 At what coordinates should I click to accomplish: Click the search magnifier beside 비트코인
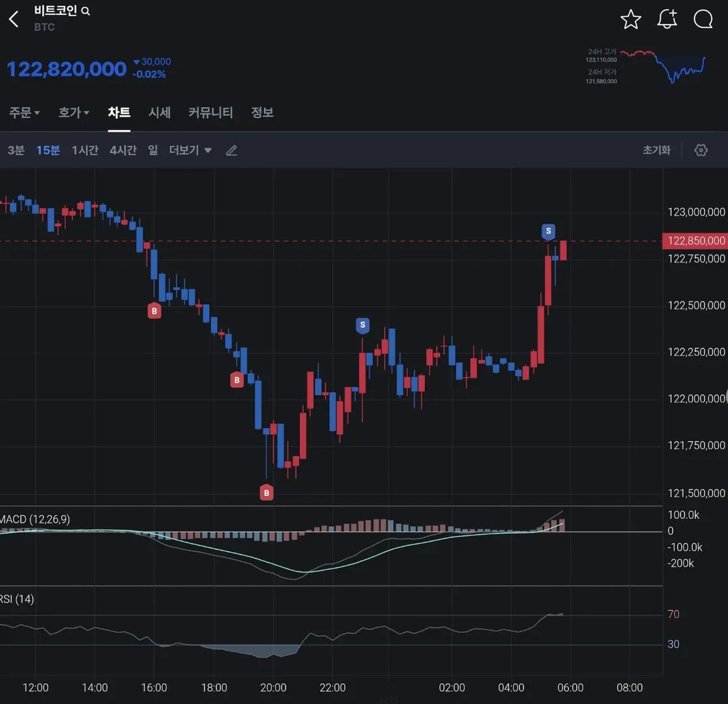(x=85, y=11)
